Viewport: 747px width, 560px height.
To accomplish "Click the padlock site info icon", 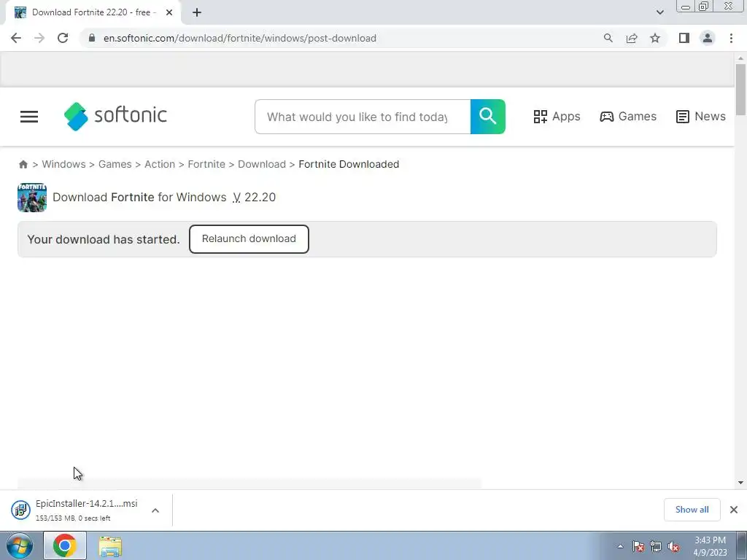I will coord(92,38).
